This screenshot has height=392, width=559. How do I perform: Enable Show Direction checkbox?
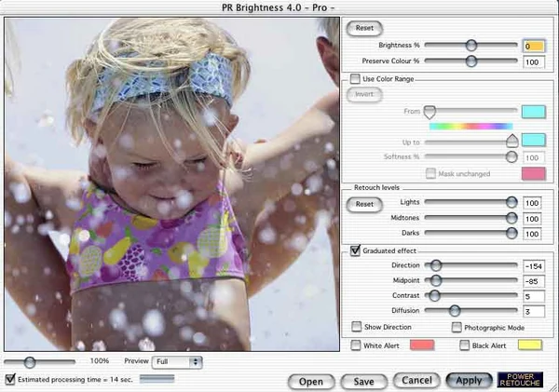356,327
